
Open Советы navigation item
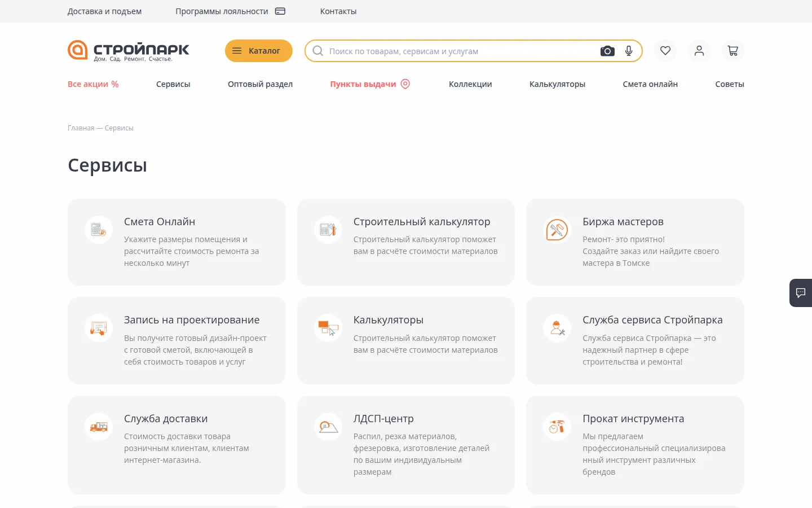click(x=730, y=84)
